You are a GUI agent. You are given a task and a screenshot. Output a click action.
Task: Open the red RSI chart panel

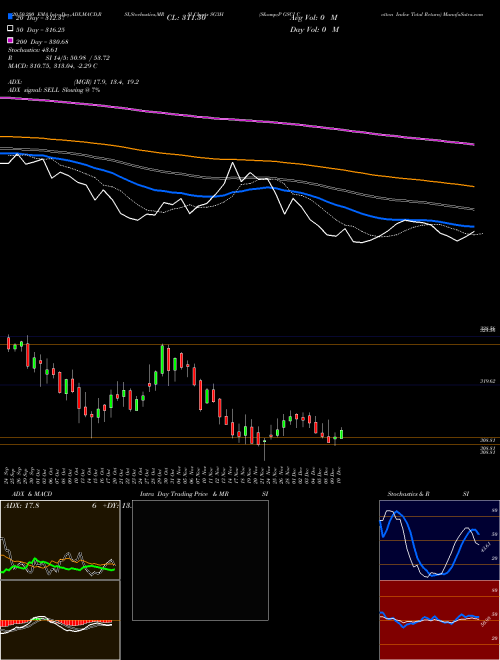pos(439,620)
